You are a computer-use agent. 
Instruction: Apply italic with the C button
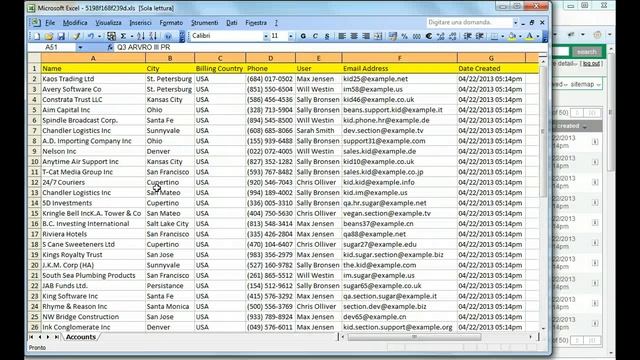pyautogui.click(x=315, y=36)
